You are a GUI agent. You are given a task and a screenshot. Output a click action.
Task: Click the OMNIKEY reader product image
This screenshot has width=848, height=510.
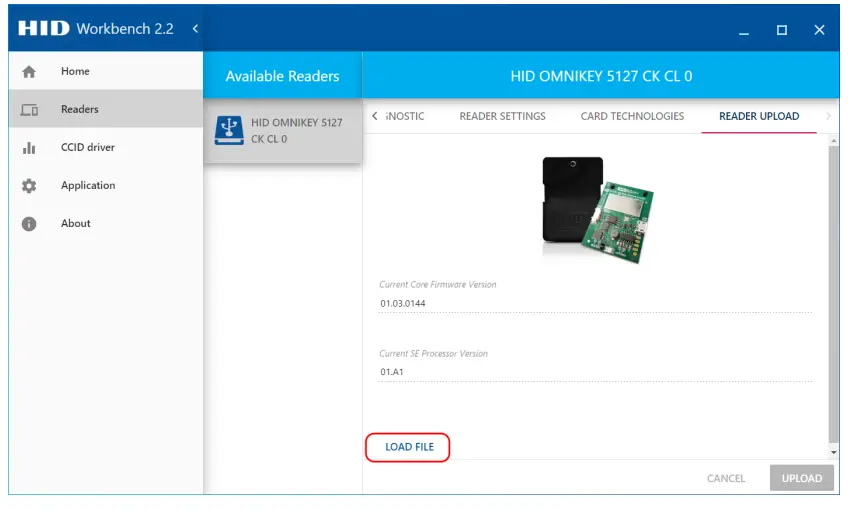pyautogui.click(x=598, y=210)
